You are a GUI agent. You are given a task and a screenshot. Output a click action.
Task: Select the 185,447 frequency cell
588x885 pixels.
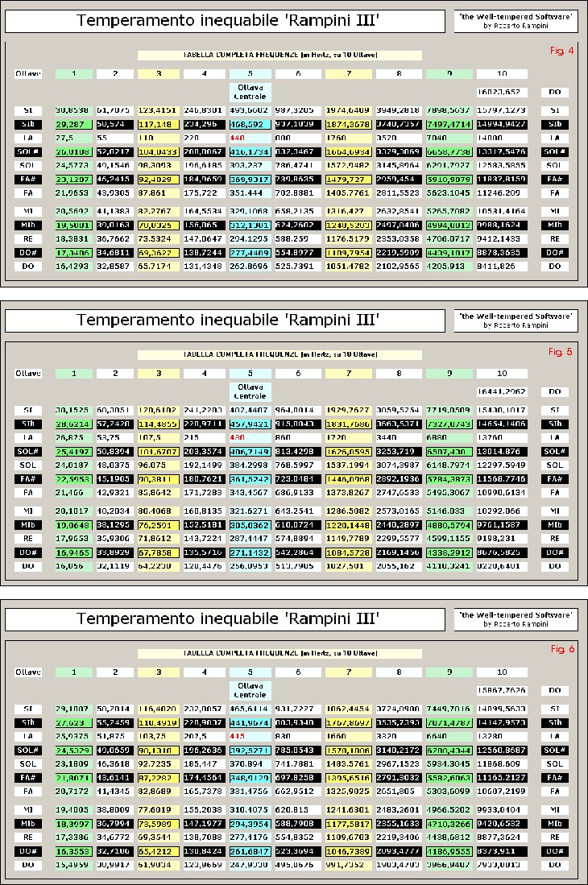pos(205,763)
